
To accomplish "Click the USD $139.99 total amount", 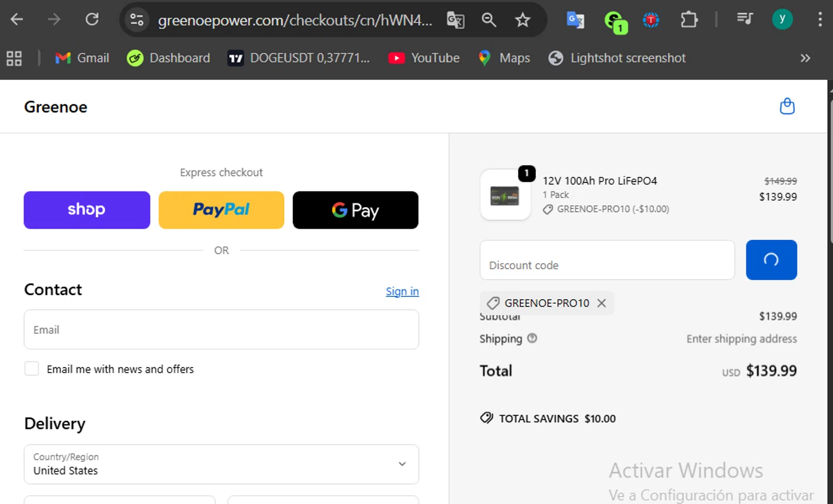I will 759,371.
